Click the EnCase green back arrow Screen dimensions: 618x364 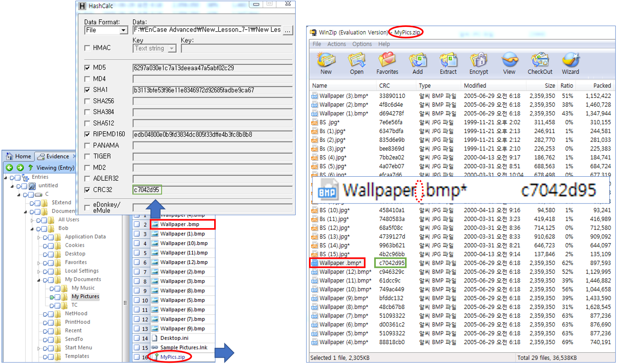click(x=9, y=168)
